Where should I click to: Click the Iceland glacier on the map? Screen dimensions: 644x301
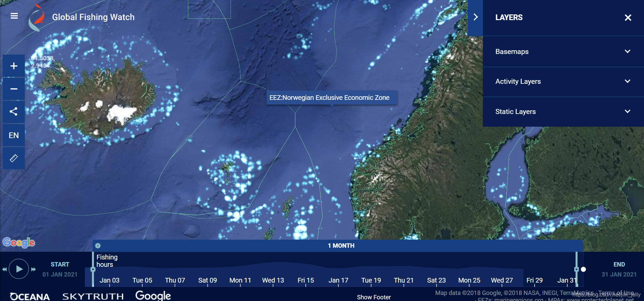tap(121, 113)
